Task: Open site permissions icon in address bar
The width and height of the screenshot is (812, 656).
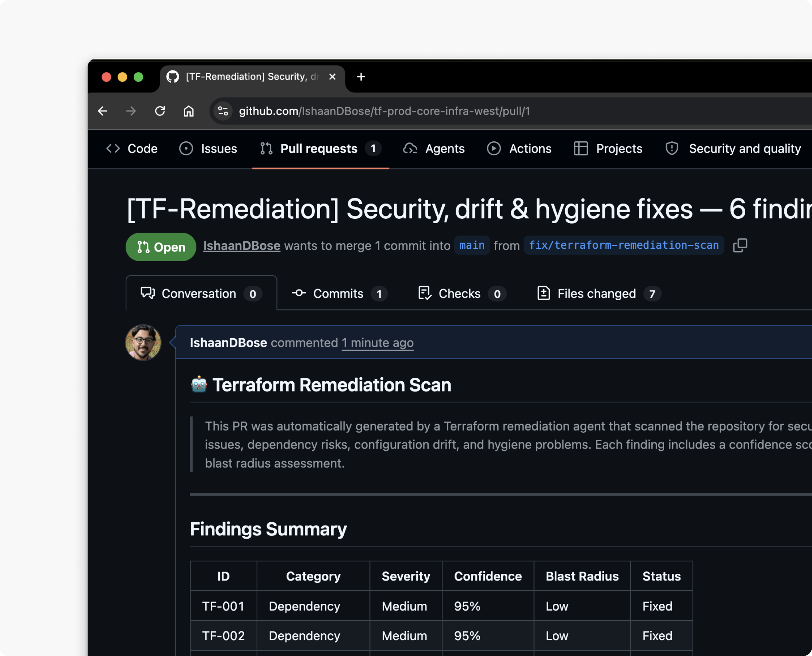Action: pos(222,111)
